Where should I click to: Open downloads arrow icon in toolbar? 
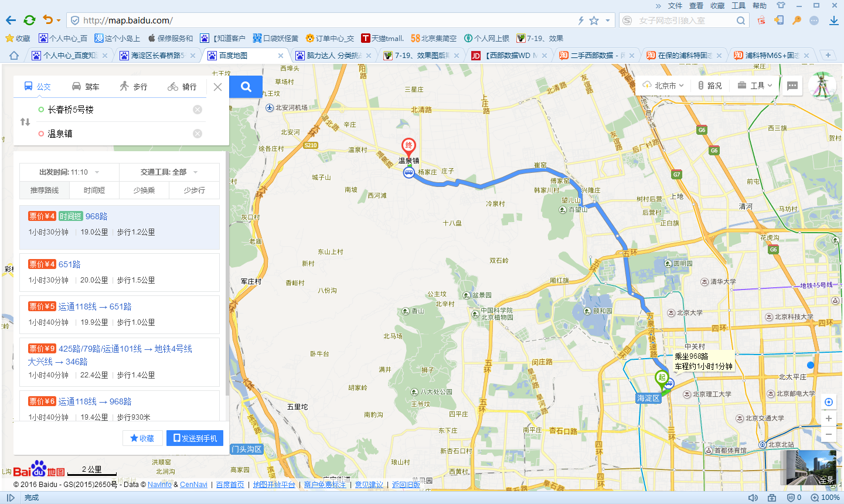coord(833,21)
